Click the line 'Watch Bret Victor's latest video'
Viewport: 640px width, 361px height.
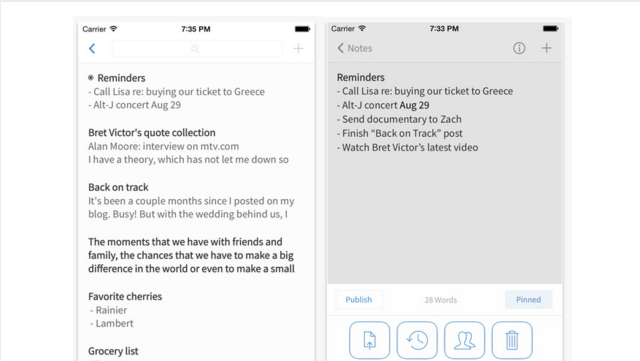pos(407,147)
